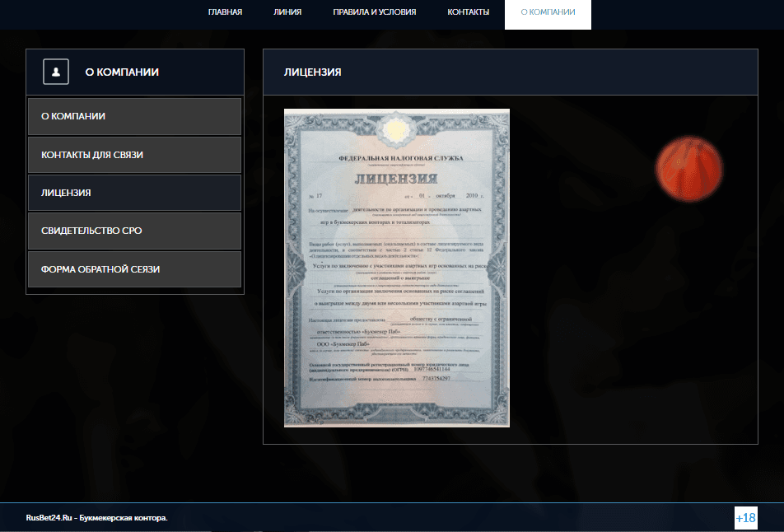784x532 pixels.
Task: Enlarge the license certificate image
Action: click(397, 268)
